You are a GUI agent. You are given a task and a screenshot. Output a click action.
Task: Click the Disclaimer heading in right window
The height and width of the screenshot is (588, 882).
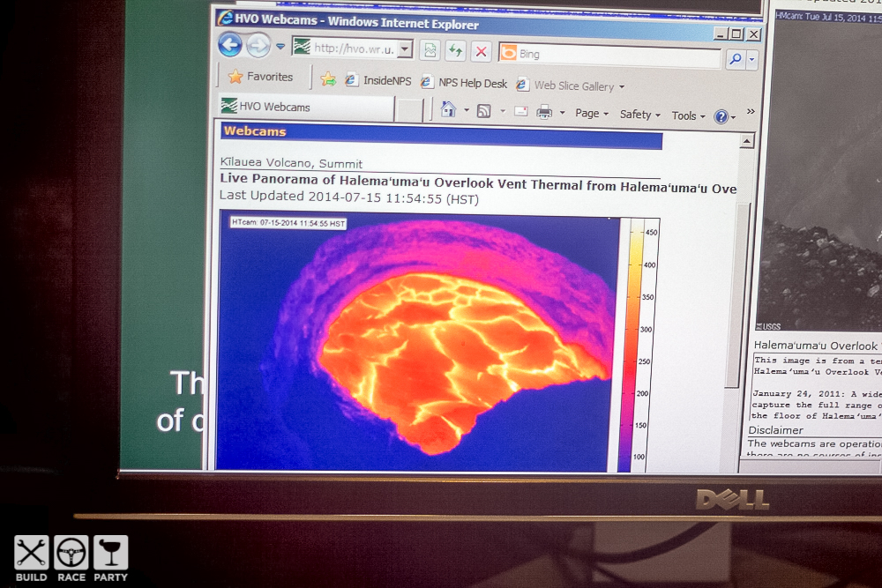point(775,430)
